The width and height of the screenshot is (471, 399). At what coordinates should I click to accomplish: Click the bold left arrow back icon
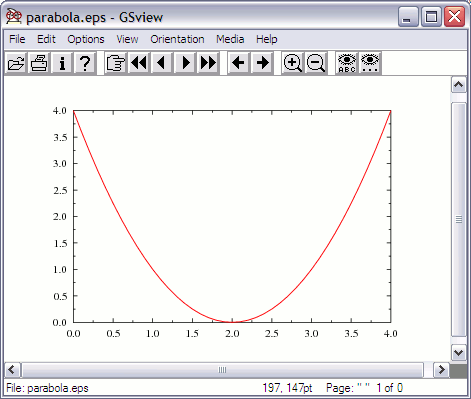click(x=238, y=63)
